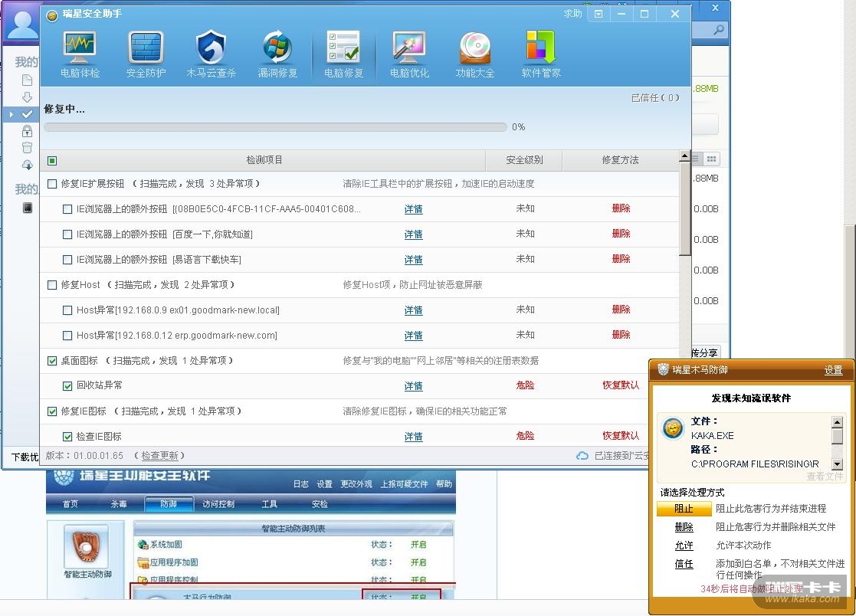
Task: Click the 检测项目 column header
Action: coord(264,160)
